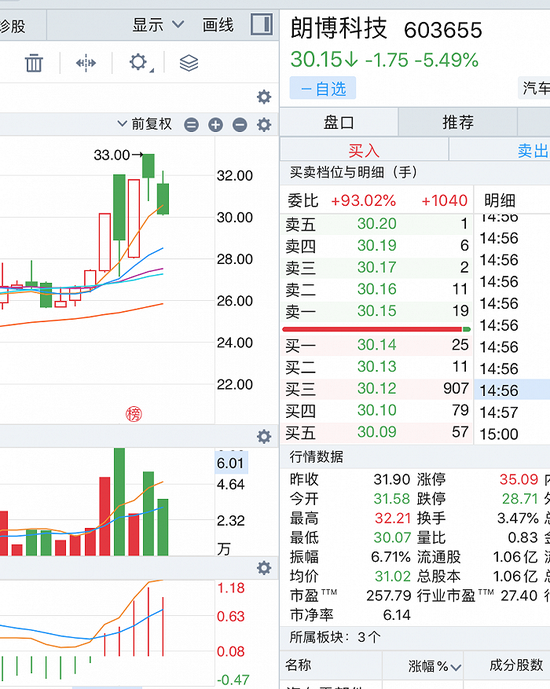The width and height of the screenshot is (550, 689).
Task: Click the 33.00 high price label
Action: (112, 155)
